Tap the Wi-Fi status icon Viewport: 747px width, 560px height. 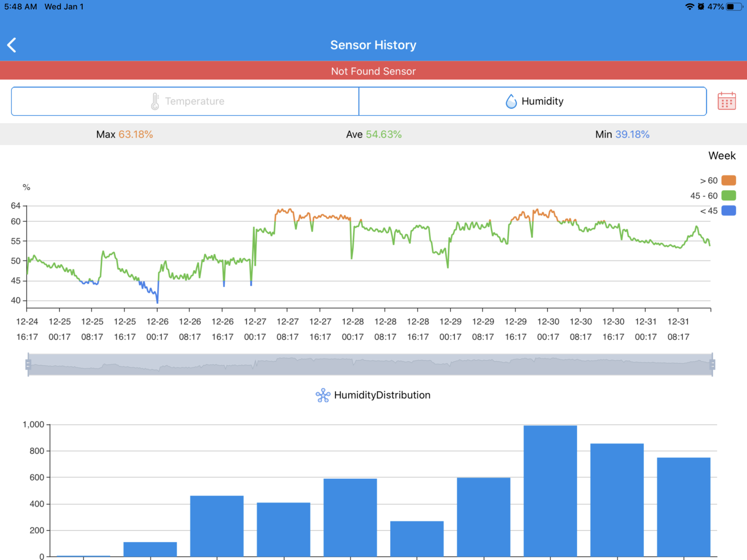690,7
